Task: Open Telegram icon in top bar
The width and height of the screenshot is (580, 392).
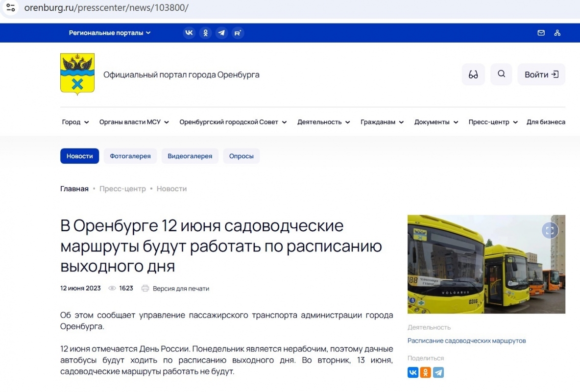Action: [222, 33]
